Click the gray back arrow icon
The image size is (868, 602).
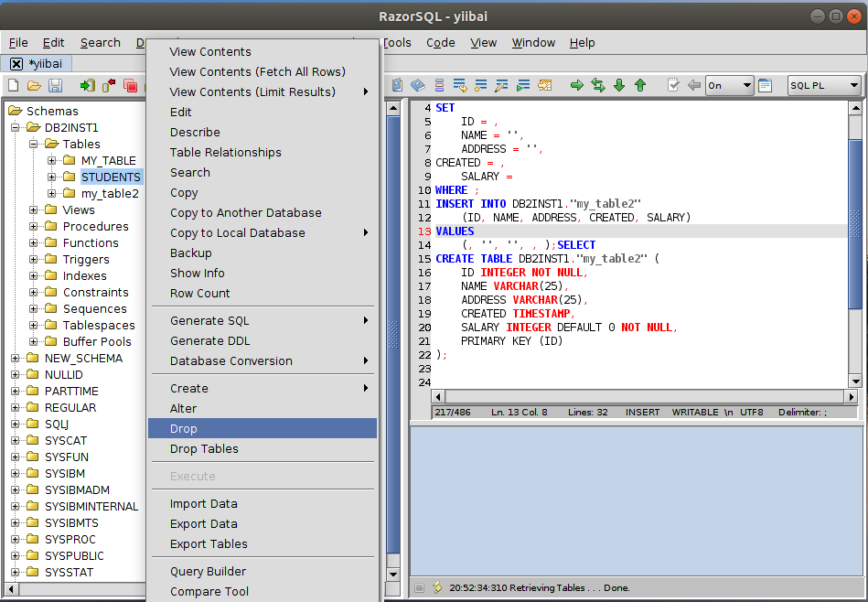(694, 85)
